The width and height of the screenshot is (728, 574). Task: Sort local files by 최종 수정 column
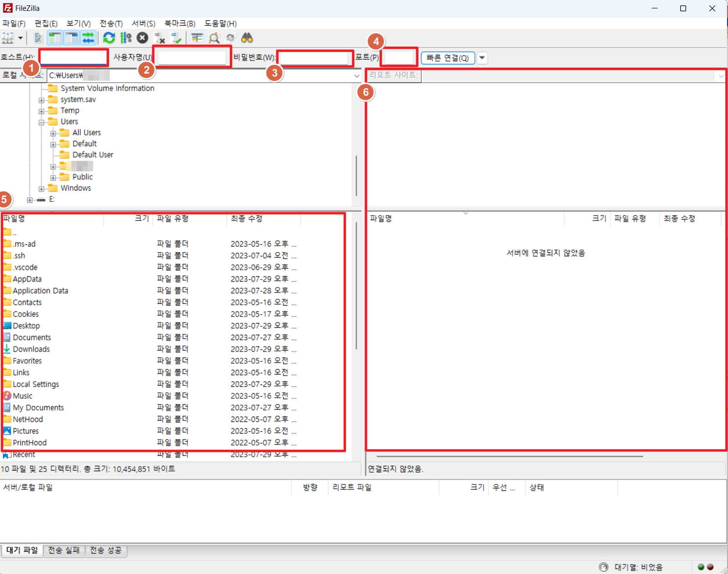point(264,219)
